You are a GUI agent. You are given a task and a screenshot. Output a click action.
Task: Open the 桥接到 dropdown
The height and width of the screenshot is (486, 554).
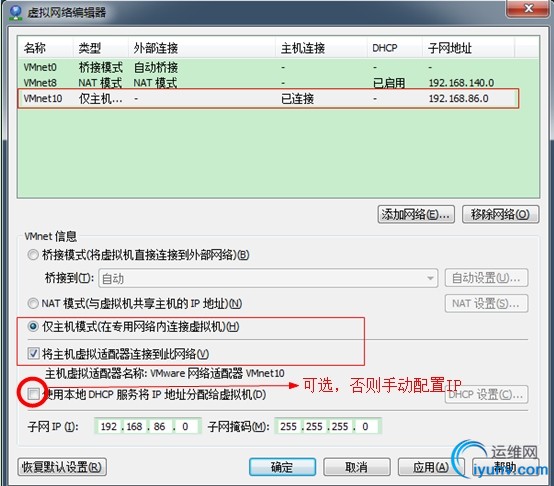coord(268,278)
